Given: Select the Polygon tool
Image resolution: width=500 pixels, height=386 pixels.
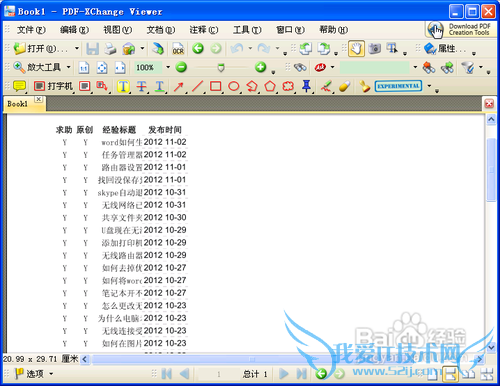Looking at the screenshot, I should [270, 86].
